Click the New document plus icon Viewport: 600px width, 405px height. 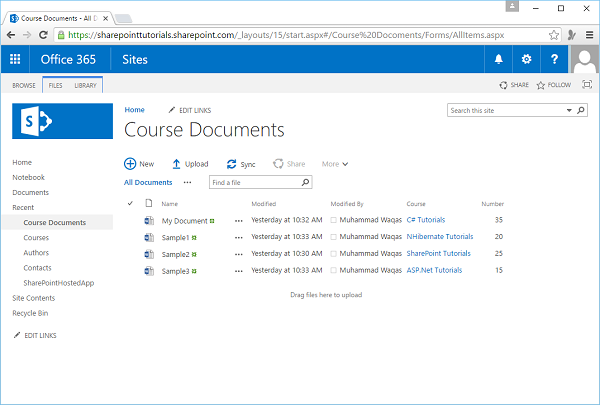(x=130, y=164)
